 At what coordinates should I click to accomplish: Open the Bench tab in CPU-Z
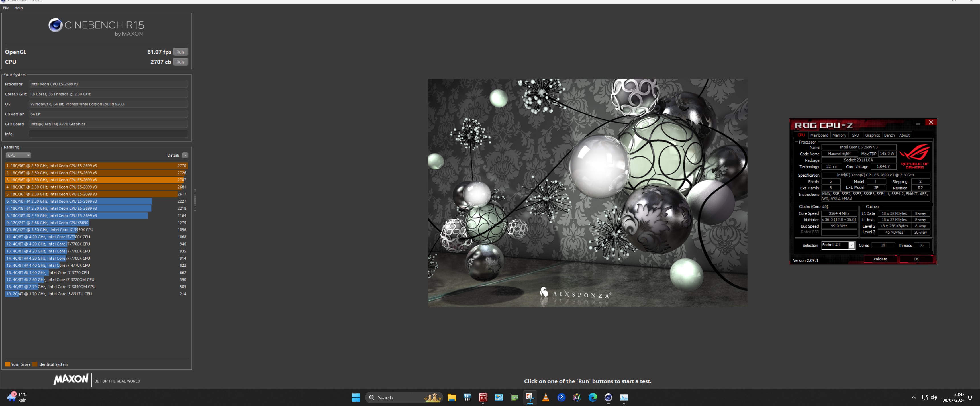(x=889, y=135)
